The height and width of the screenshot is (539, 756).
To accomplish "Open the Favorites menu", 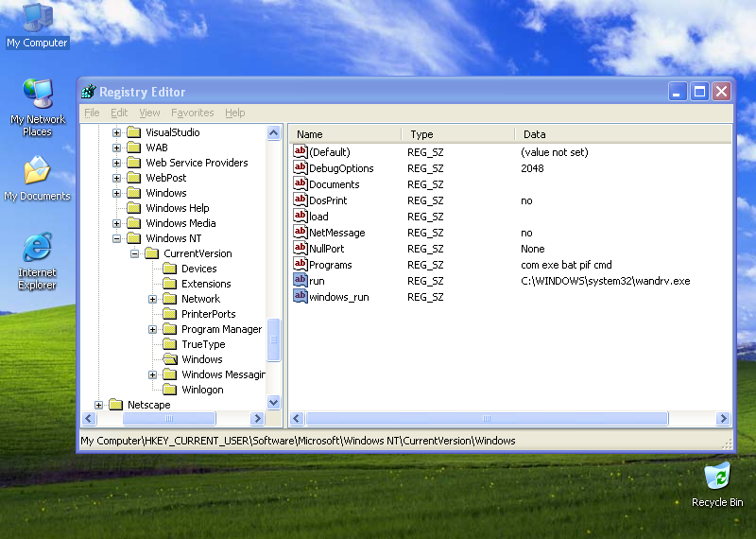I will coord(193,113).
